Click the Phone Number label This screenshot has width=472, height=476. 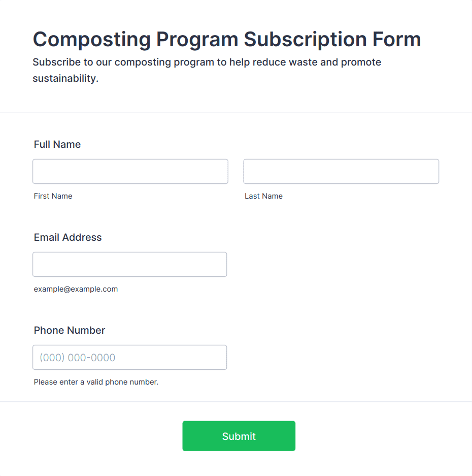click(70, 330)
